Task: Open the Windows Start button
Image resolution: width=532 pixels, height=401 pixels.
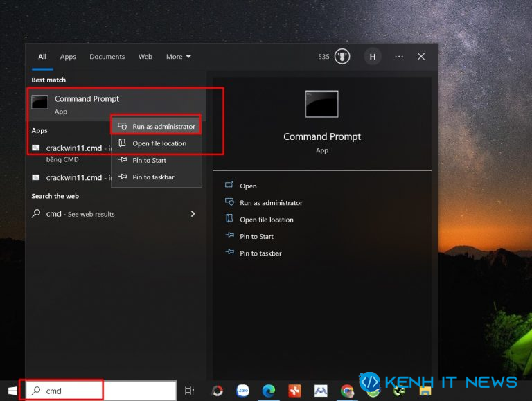Action: point(12,391)
